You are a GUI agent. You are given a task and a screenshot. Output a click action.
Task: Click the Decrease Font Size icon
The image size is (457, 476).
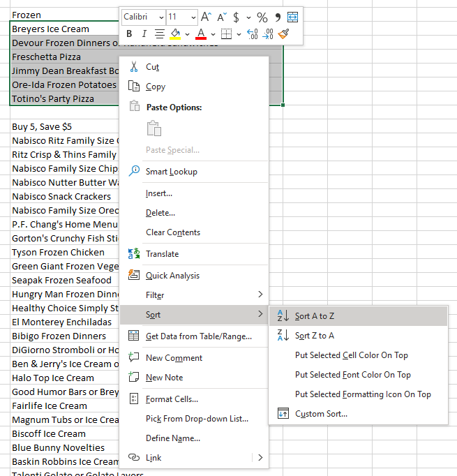(x=222, y=17)
